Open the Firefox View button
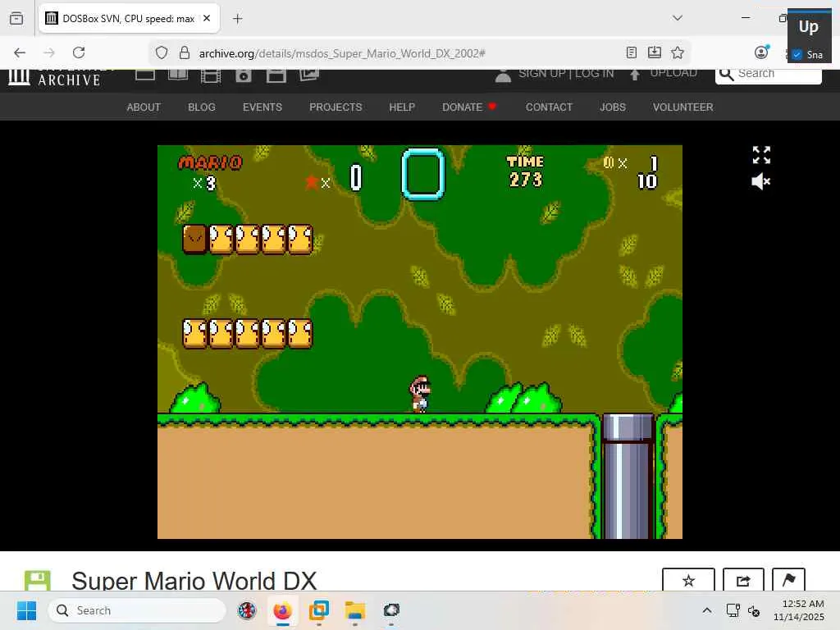The height and width of the screenshot is (630, 840). tap(16, 18)
